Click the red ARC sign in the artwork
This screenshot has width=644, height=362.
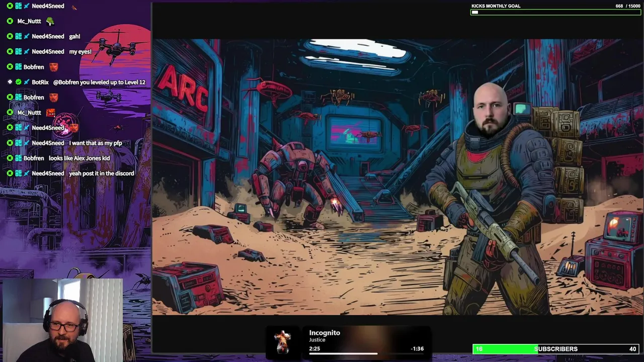pyautogui.click(x=183, y=89)
